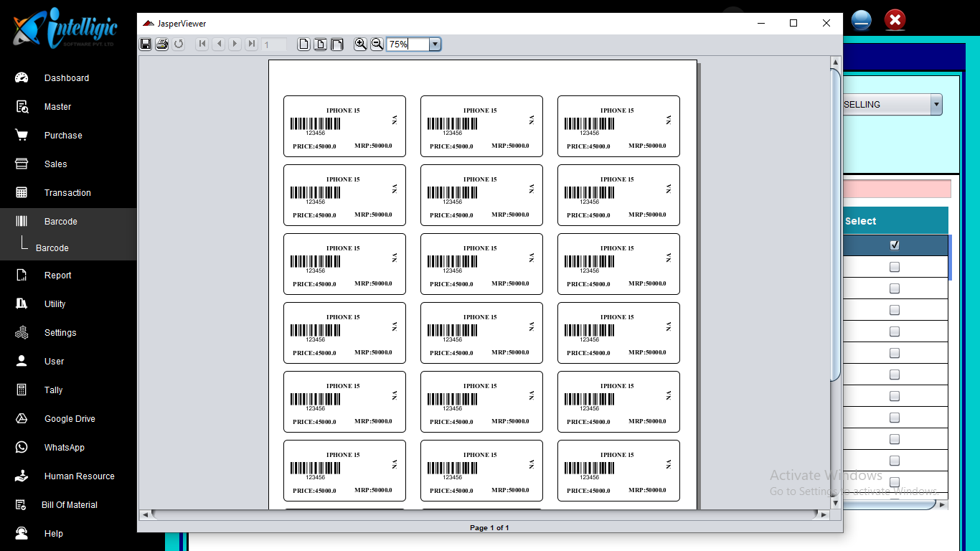Print the barcode labels using printer icon
Image resolution: width=980 pixels, height=551 pixels.
(x=162, y=44)
